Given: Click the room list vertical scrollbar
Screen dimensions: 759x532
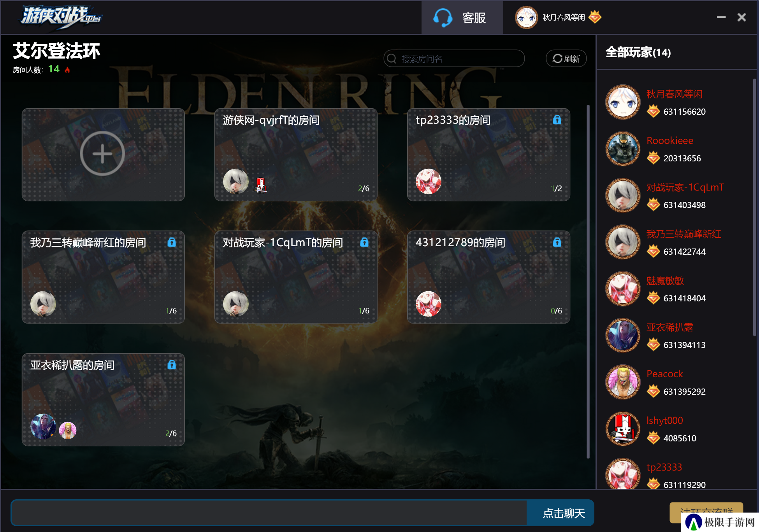Looking at the screenshot, I should pyautogui.click(x=588, y=282).
